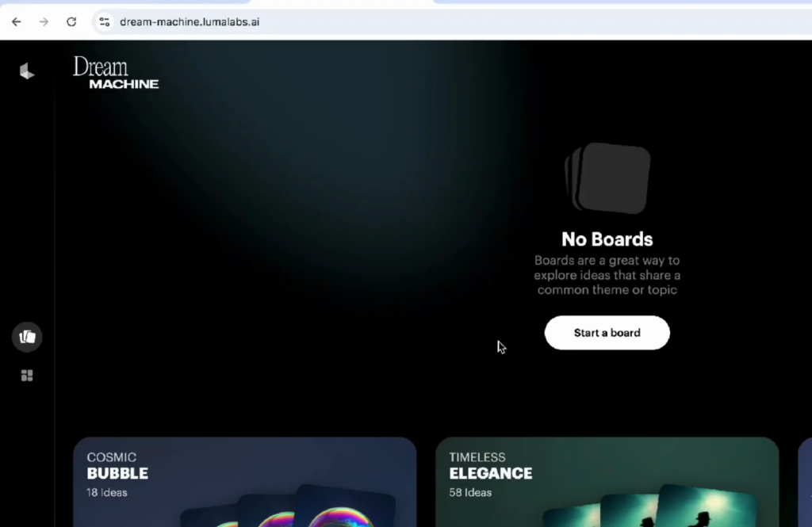Click the No Boards heading

coord(607,239)
